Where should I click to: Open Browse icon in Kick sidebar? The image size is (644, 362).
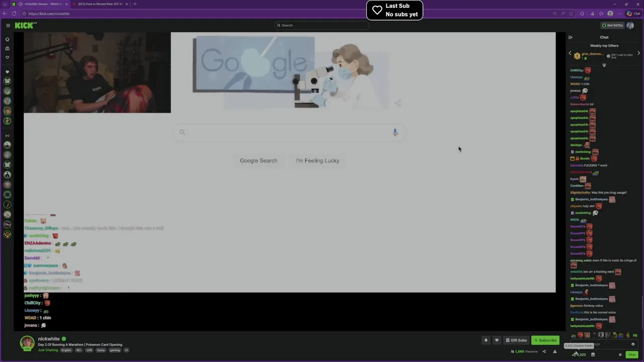(7, 48)
